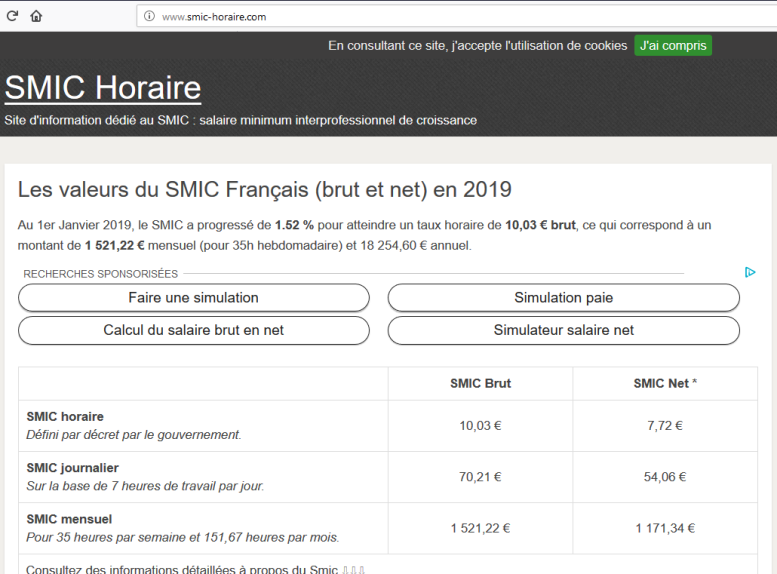Click the SMIC horaire row label
This screenshot has width=777, height=574.
pos(65,416)
